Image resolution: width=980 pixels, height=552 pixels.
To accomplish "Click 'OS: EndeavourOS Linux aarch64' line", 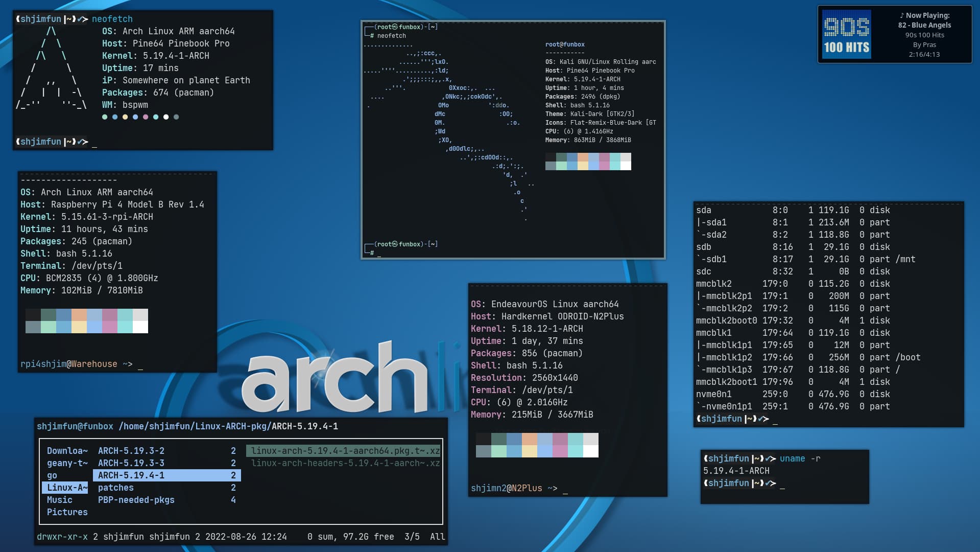I will [544, 304].
